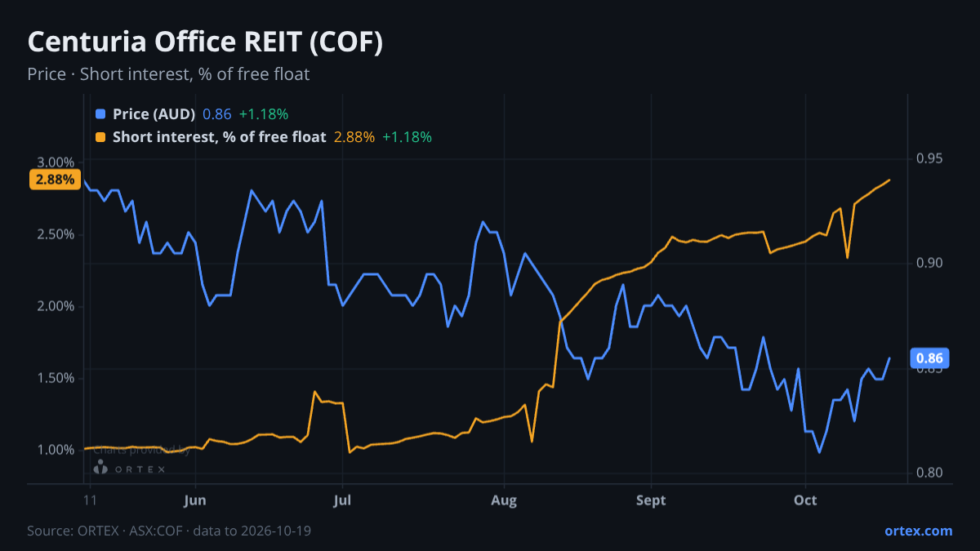Click the 11 label on the date axis
This screenshot has height=551, width=980.
90,500
